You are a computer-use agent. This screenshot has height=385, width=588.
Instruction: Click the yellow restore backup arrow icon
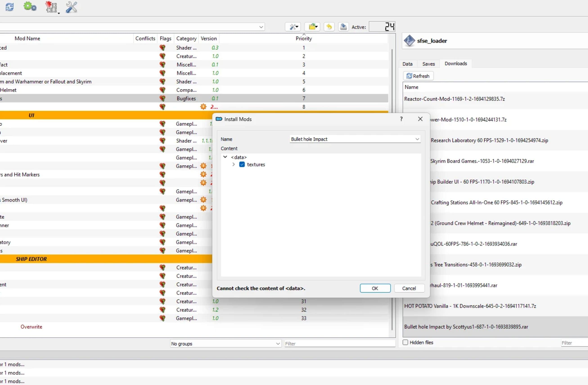[329, 27]
